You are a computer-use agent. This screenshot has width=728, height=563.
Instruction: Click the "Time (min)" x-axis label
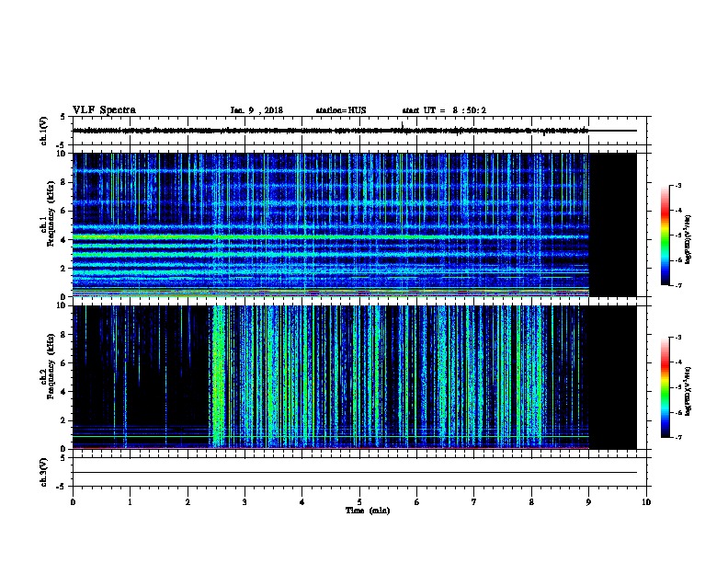(368, 511)
